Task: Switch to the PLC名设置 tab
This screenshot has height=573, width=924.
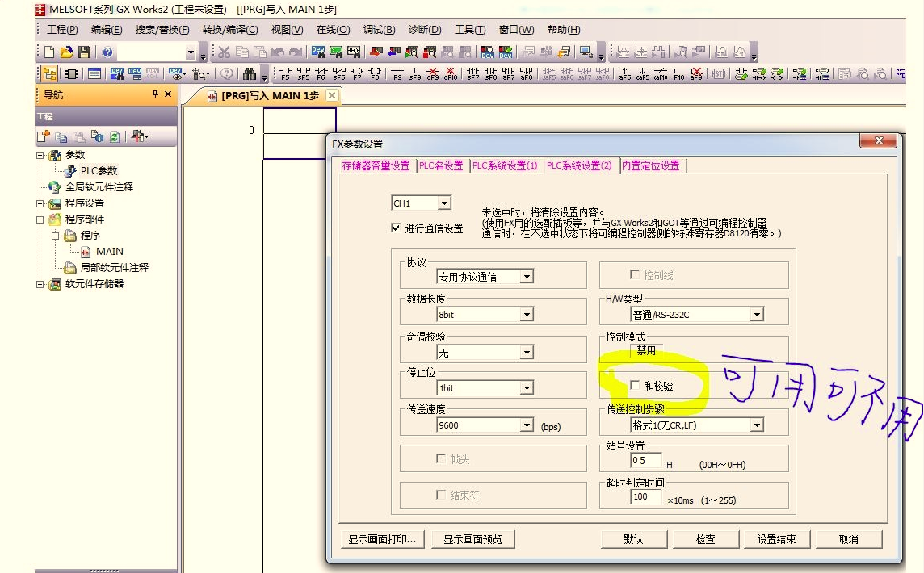Action: [441, 165]
